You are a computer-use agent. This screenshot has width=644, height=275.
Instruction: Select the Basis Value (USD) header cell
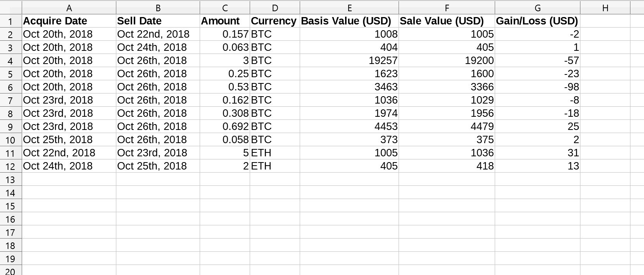349,21
